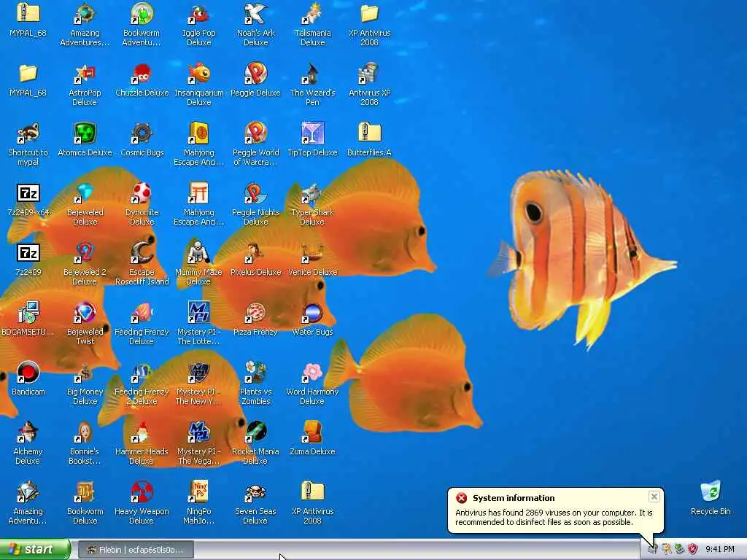Open Chuzzle Deluxe icon
Image resolution: width=747 pixels, height=560 pixels.
tap(142, 74)
